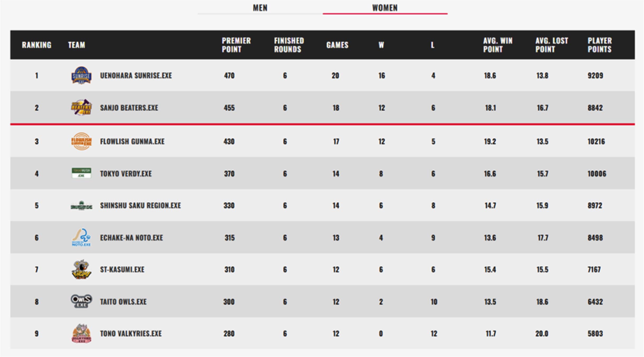Click the PREMIER POINT column header
This screenshot has width=644, height=357.
(236, 45)
